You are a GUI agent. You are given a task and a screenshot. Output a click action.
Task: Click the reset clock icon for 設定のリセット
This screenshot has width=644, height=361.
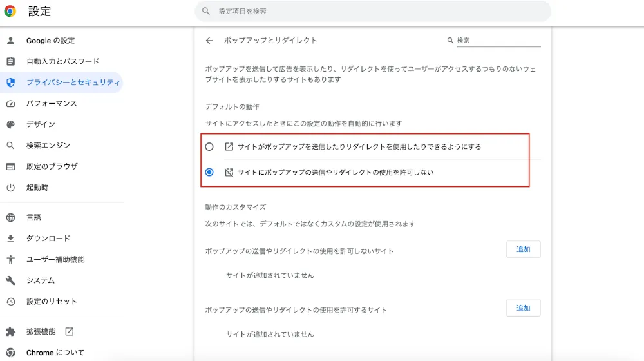coord(11,302)
